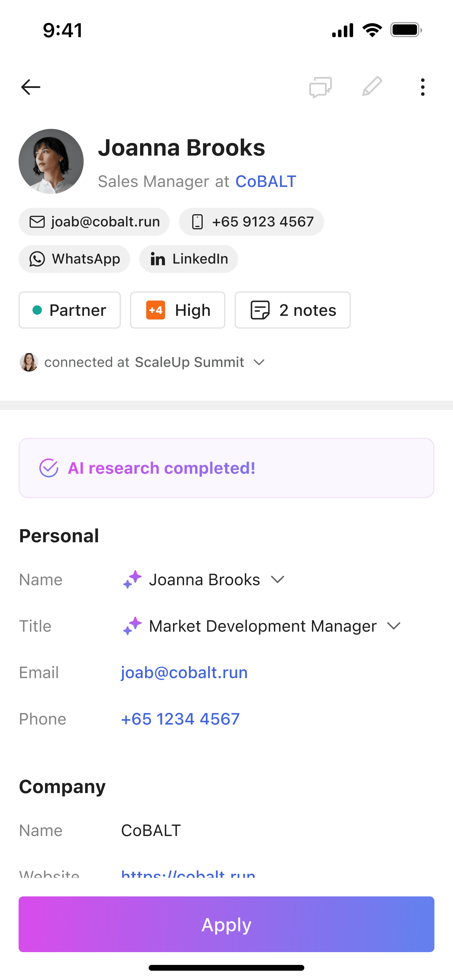Image resolution: width=453 pixels, height=980 pixels.
Task: Tap the +65 1234 4567 phone link
Action: pyautogui.click(x=180, y=719)
